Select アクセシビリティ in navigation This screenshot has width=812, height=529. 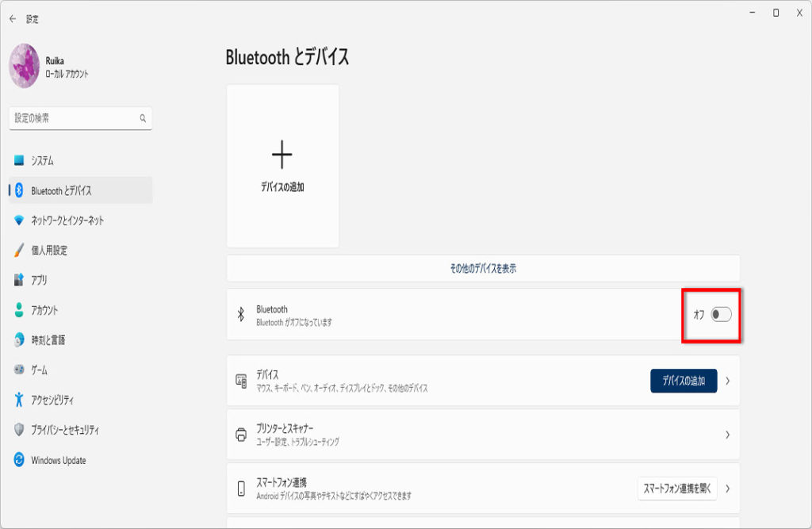[52, 400]
